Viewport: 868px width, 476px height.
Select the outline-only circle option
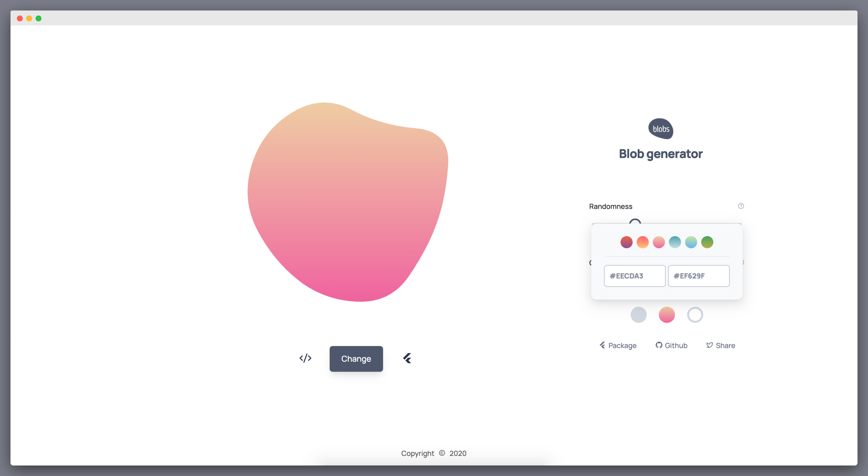695,315
